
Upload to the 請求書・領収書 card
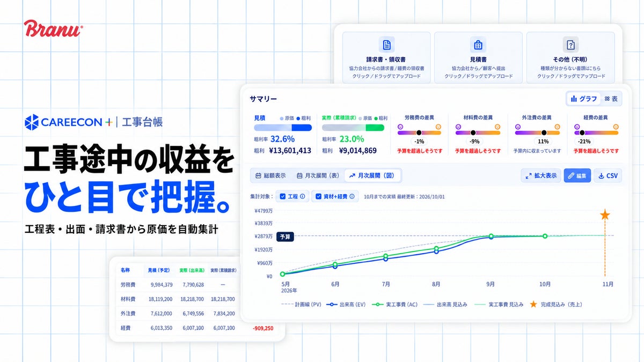tap(386, 57)
